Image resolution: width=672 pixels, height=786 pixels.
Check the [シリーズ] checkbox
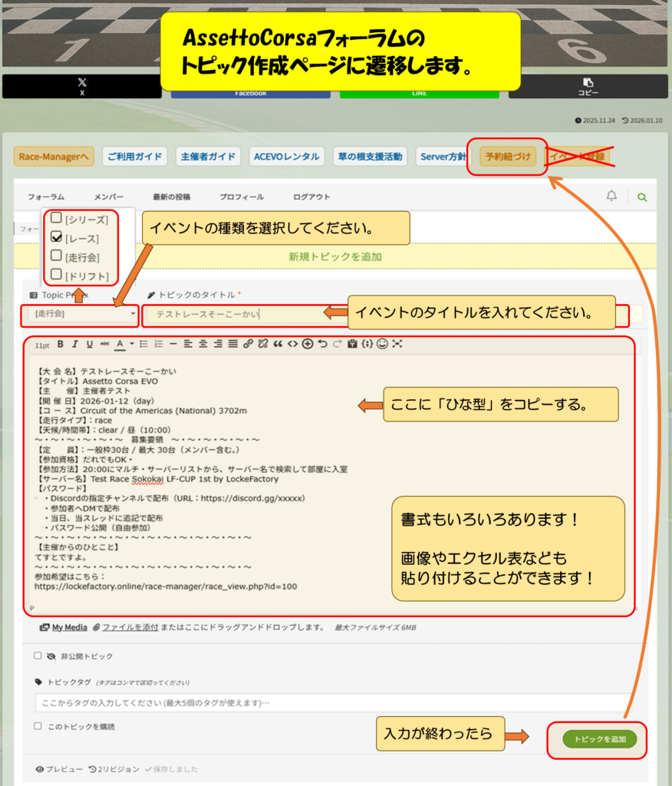(x=56, y=219)
